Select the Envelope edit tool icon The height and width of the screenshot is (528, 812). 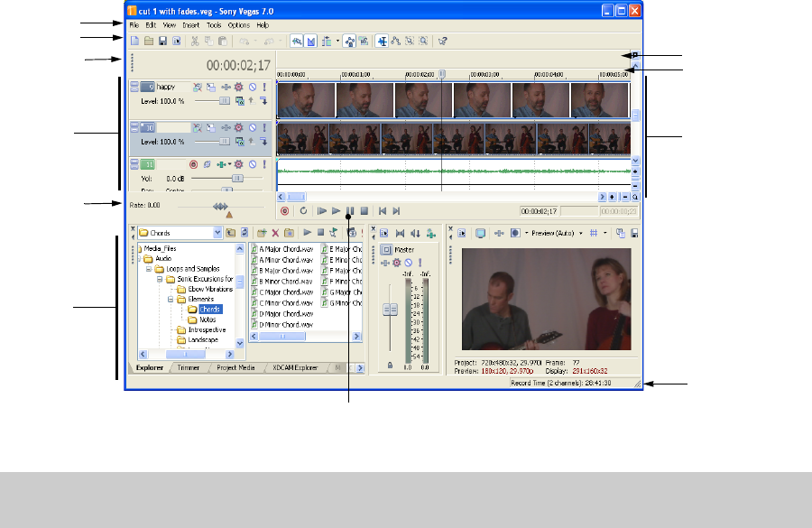tap(396, 41)
